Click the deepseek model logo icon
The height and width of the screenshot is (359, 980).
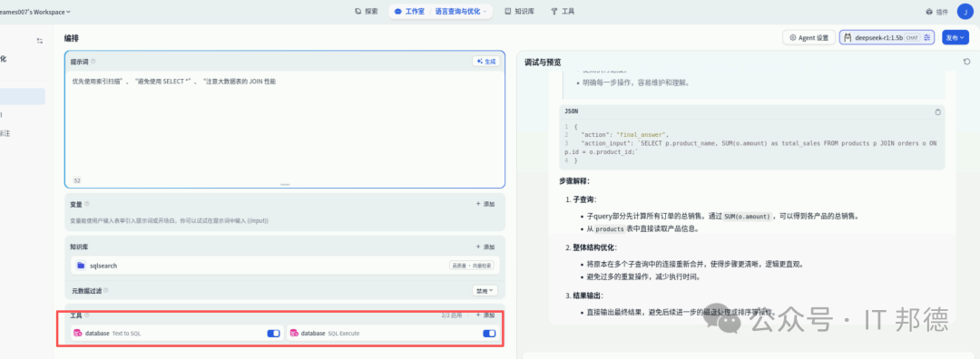848,37
